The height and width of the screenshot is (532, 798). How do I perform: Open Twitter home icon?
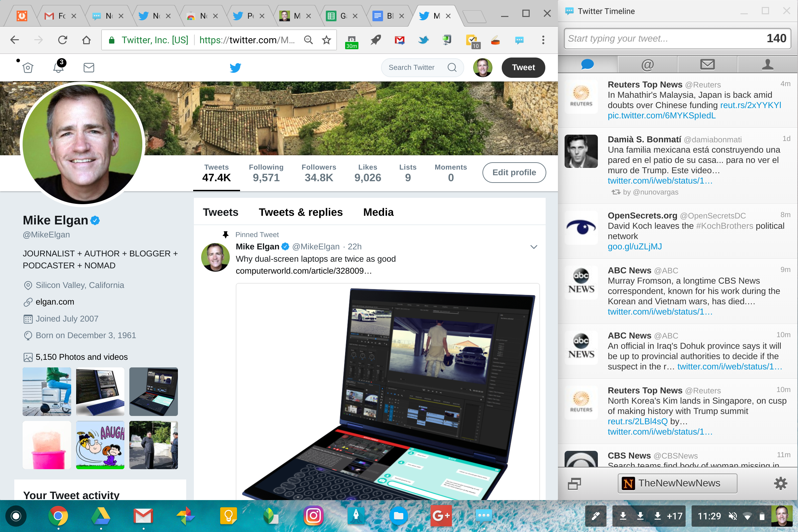point(28,67)
